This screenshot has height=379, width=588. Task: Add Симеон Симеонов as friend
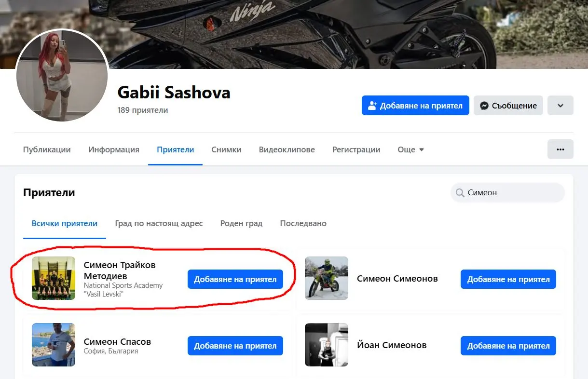[x=508, y=279]
